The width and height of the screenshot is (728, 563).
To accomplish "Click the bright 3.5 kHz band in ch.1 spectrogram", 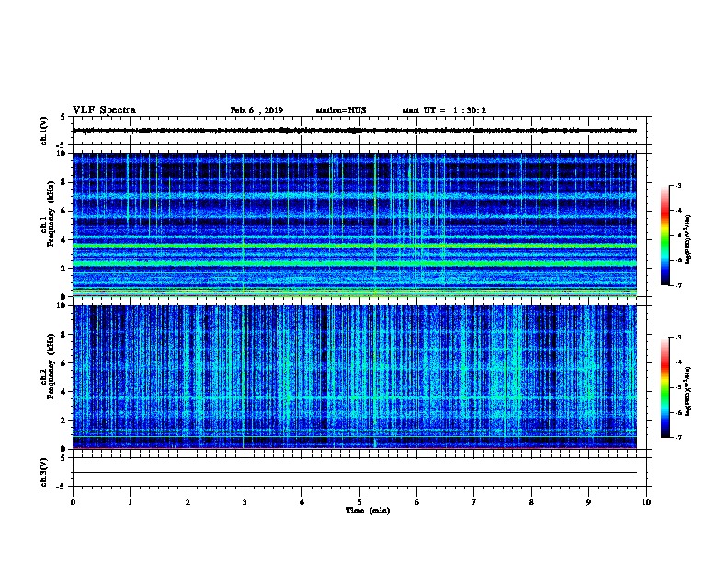I will (x=355, y=246).
